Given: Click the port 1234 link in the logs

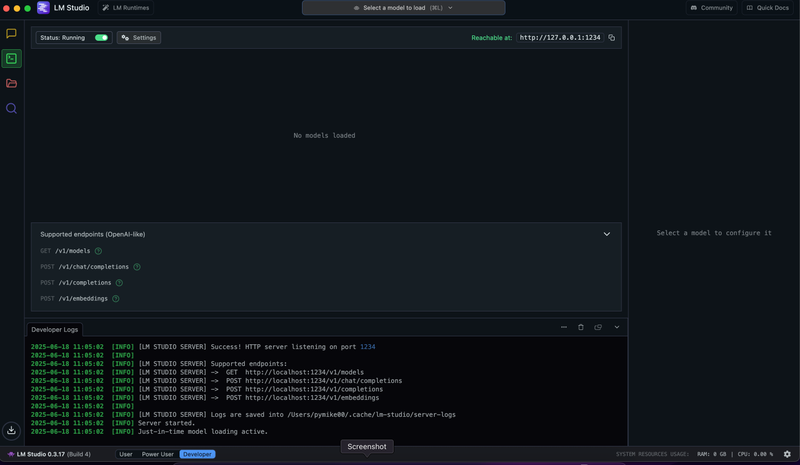Looking at the screenshot, I should click(368, 347).
